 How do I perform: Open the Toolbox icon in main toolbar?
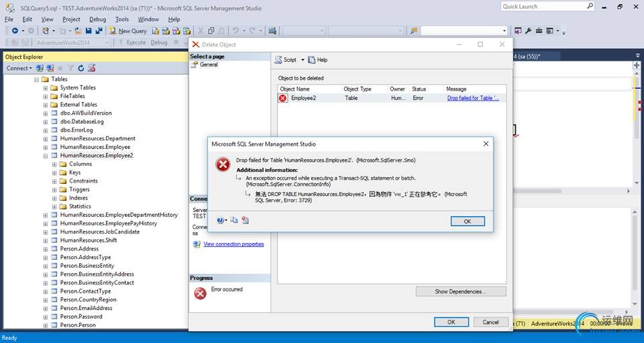(539, 31)
